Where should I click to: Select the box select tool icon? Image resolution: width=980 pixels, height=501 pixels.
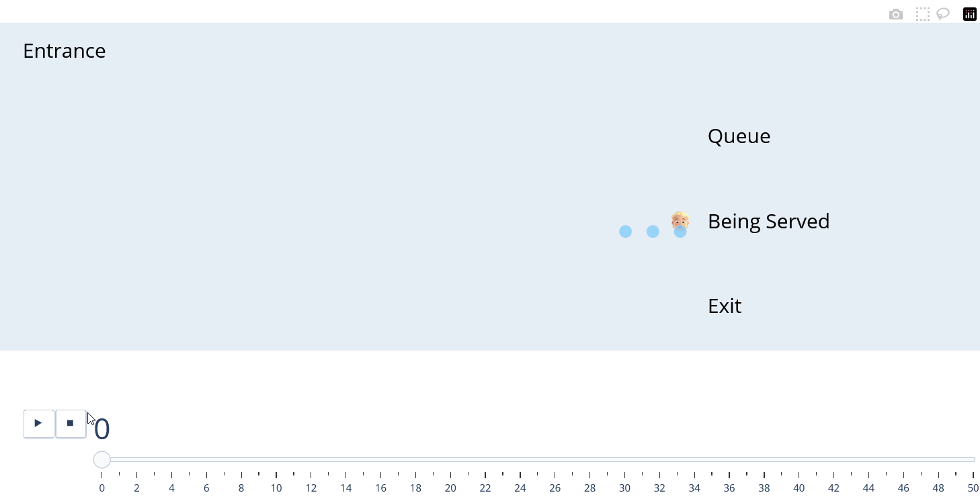(923, 13)
